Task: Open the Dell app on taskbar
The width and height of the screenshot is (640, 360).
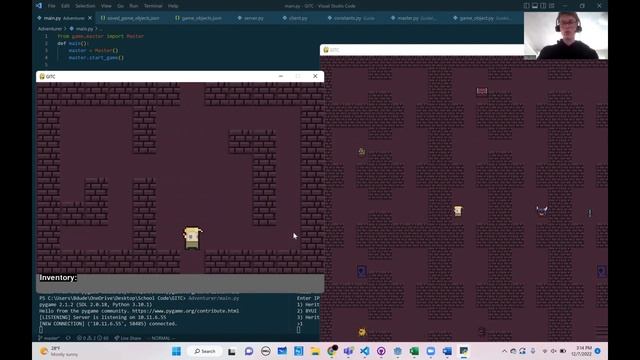Action: click(265, 351)
